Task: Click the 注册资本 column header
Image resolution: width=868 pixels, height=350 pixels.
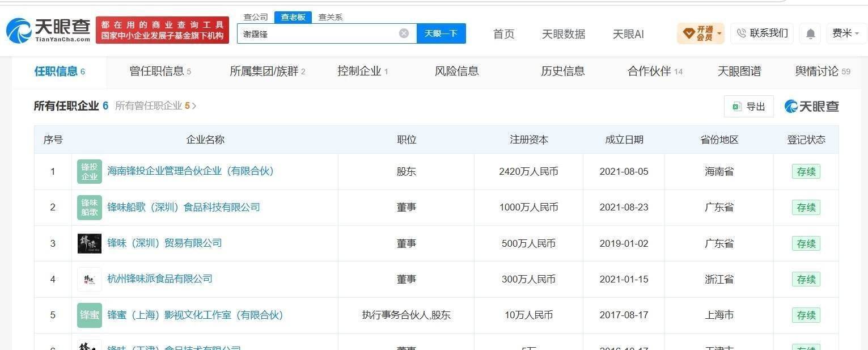Action: tap(529, 140)
